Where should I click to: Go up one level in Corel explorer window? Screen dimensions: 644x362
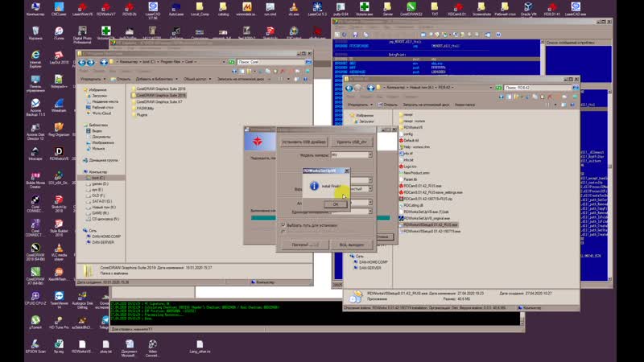click(104, 63)
